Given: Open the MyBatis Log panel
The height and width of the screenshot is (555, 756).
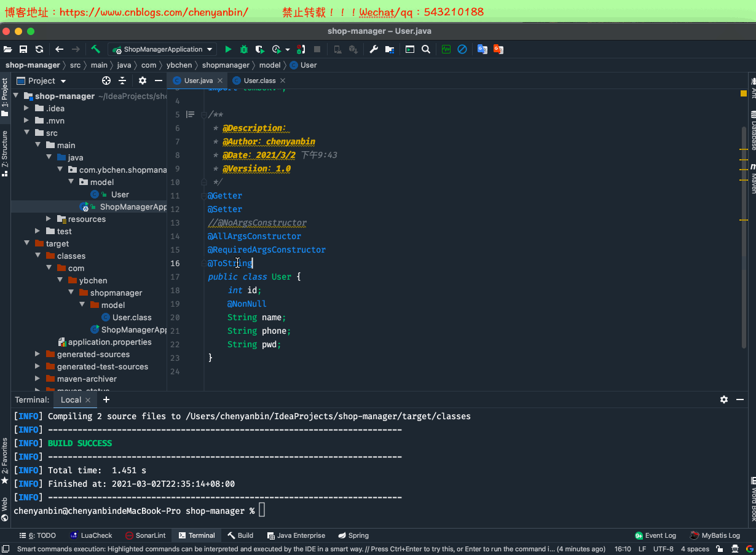Looking at the screenshot, I should point(715,535).
